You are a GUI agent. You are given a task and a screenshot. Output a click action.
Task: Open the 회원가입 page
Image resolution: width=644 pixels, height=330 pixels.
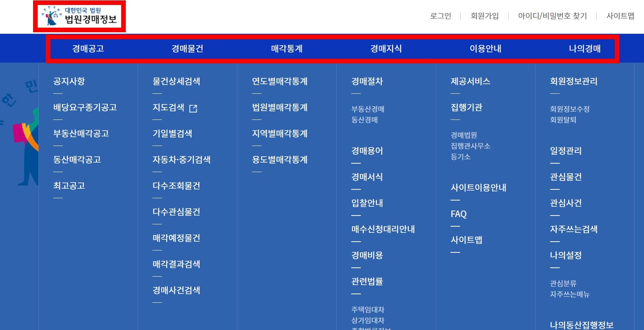(485, 16)
